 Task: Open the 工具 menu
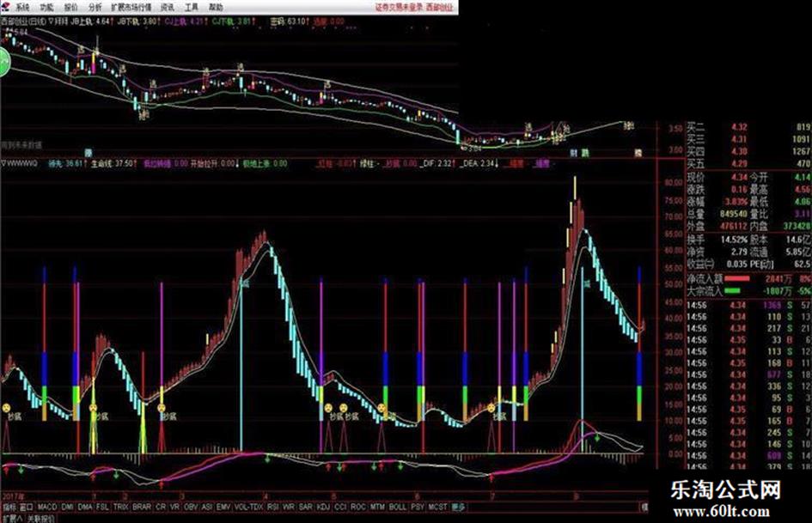[192, 7]
